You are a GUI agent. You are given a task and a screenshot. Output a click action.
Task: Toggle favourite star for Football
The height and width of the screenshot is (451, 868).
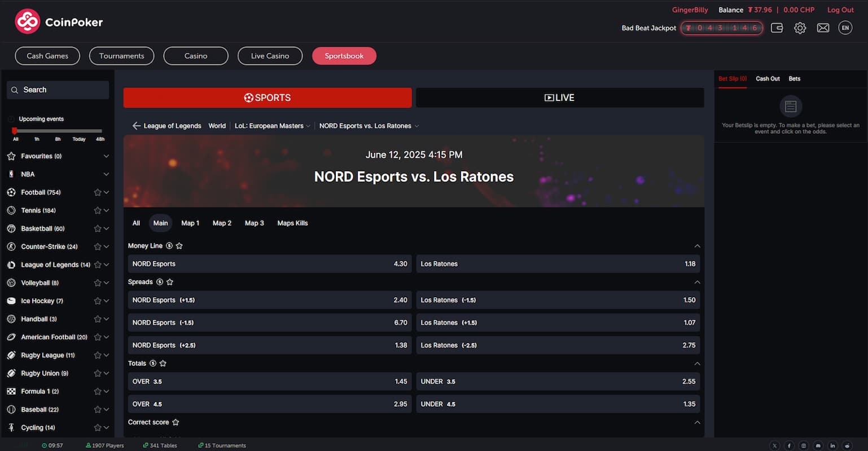97,192
